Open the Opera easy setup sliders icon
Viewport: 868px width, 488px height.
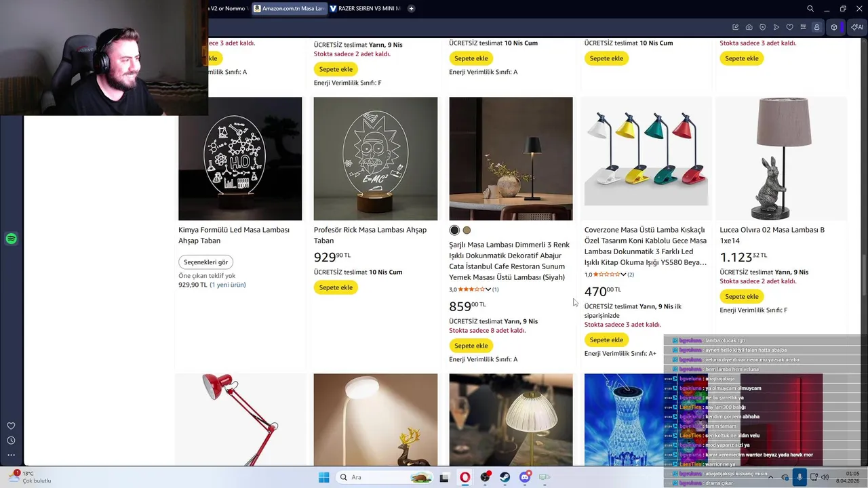(803, 27)
